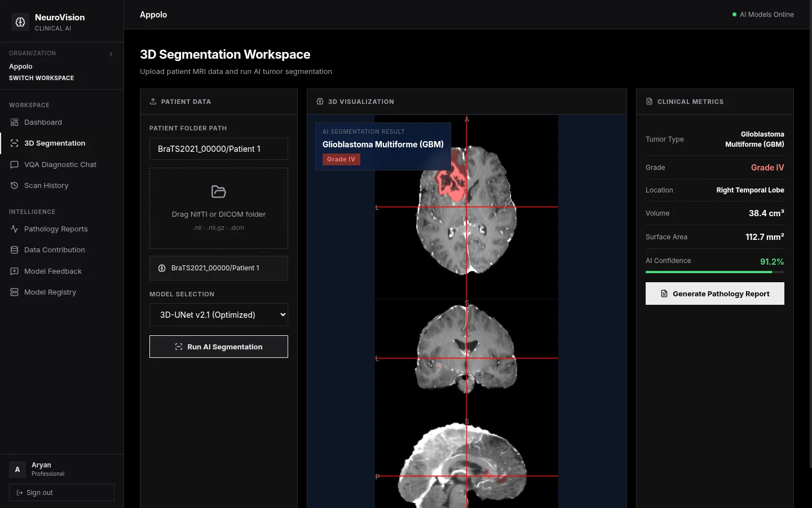Click the Model Feedback message icon
The height and width of the screenshot is (508, 812).
(x=15, y=271)
